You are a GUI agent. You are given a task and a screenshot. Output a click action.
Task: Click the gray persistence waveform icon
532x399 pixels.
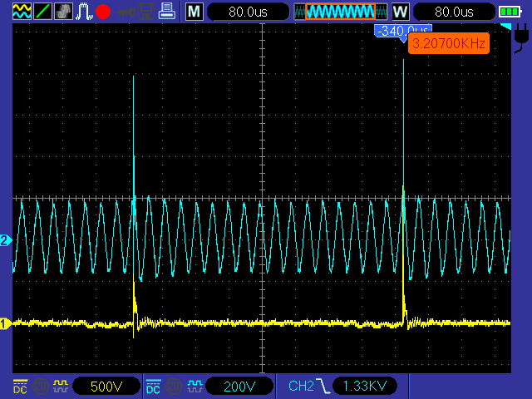63,12
